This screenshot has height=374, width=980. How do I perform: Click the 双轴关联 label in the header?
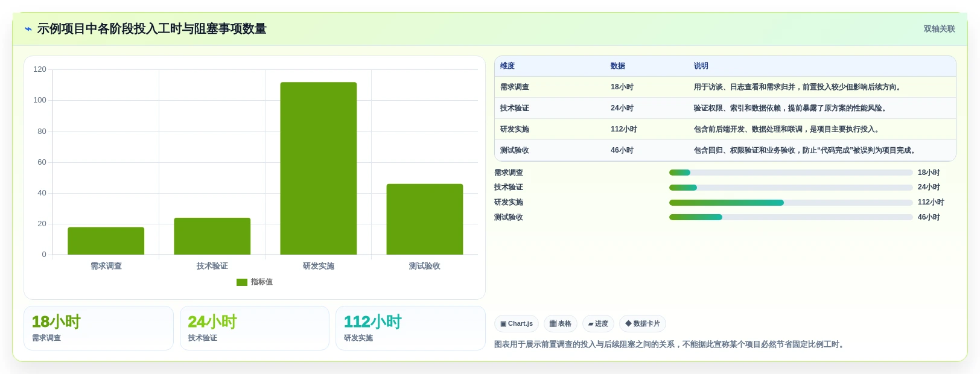point(939,29)
